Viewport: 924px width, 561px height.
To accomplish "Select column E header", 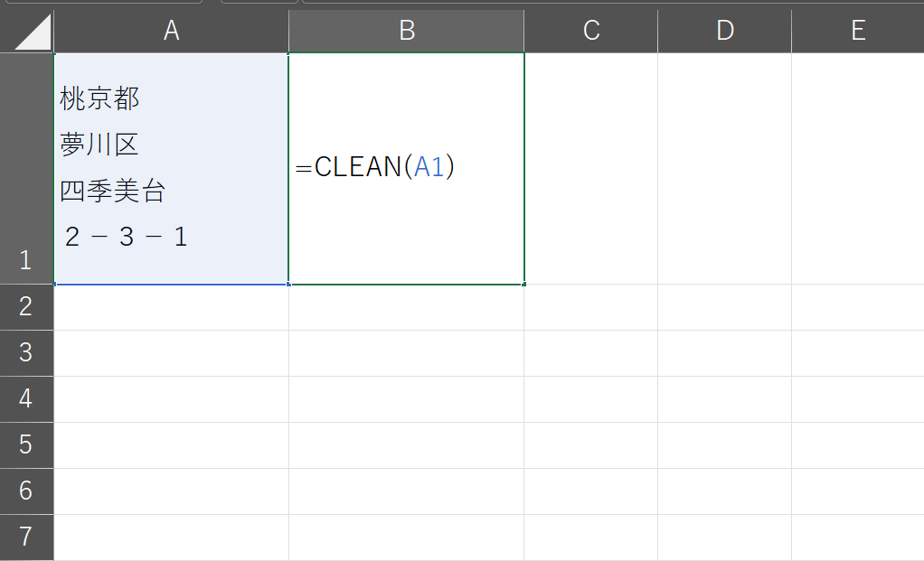I will (x=857, y=31).
